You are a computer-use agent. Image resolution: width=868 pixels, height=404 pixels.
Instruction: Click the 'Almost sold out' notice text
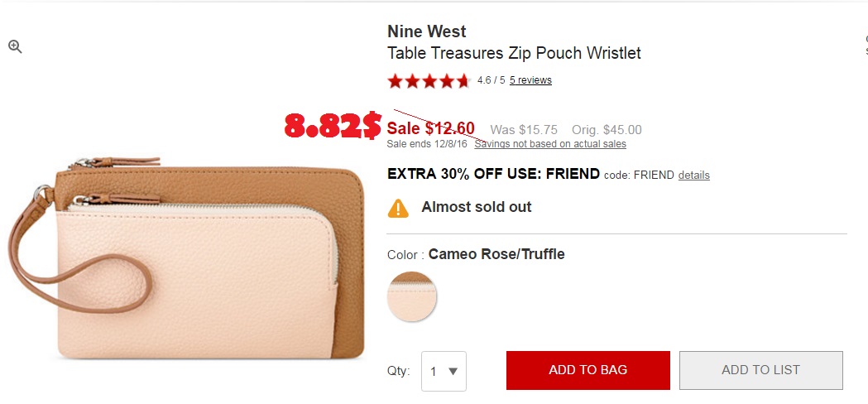point(477,207)
